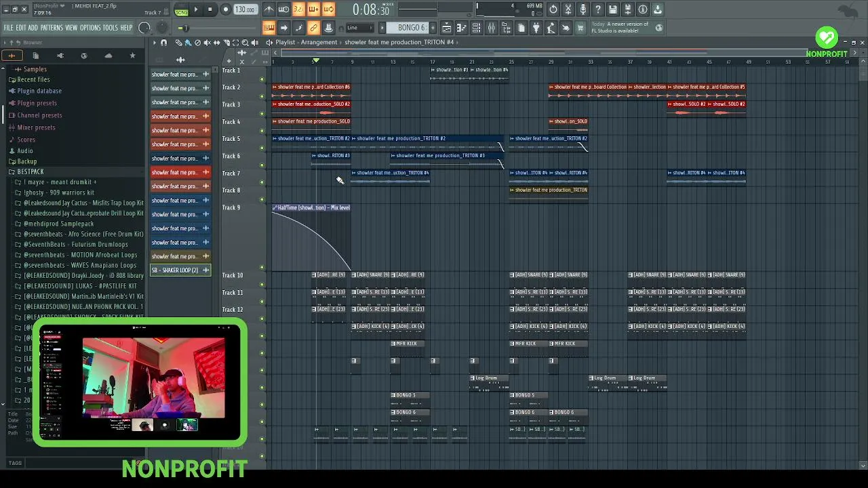Open the TOOLS menu
The width and height of the screenshot is (868, 488).
pyautogui.click(x=110, y=28)
